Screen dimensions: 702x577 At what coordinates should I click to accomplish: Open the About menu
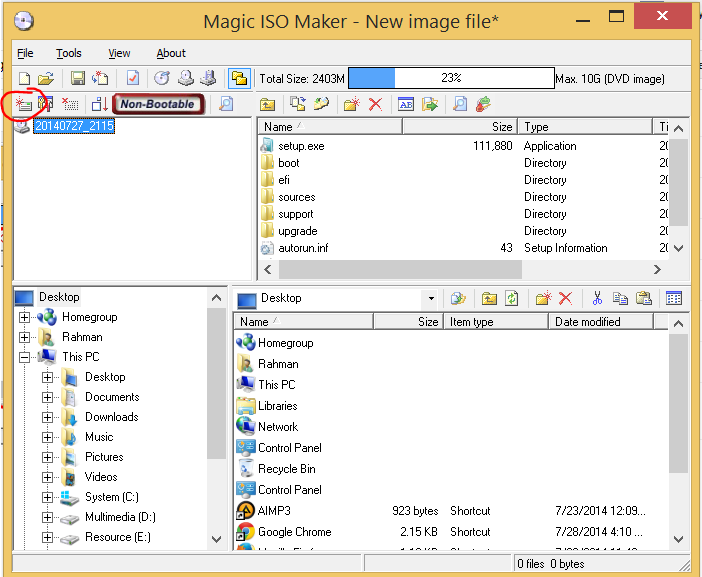click(x=171, y=53)
